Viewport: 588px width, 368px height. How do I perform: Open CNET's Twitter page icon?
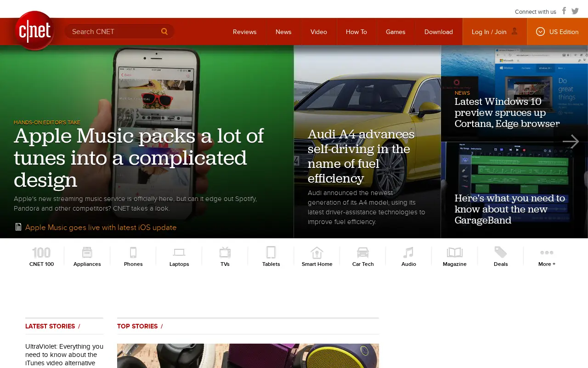coord(575,11)
